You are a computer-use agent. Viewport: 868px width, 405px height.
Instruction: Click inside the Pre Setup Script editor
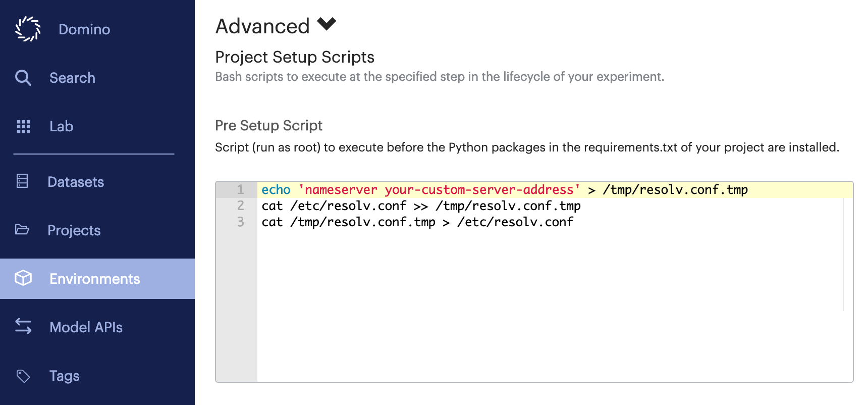point(534,282)
